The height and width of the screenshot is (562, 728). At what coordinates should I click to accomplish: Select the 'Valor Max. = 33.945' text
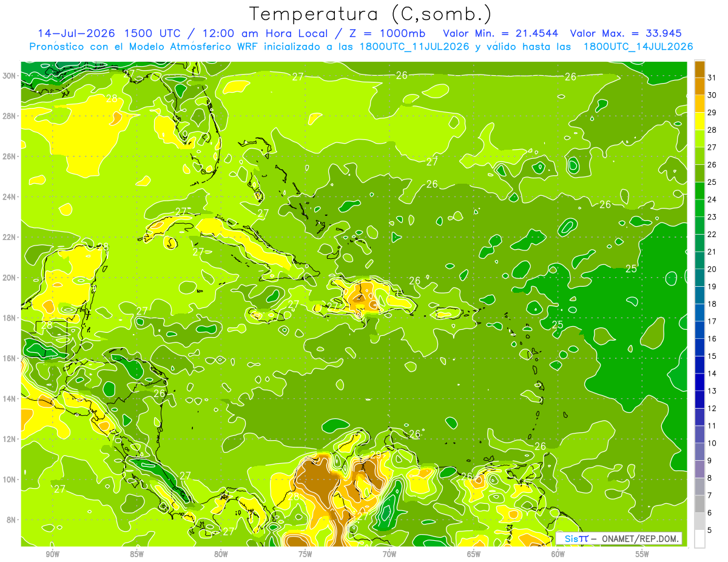[x=626, y=33]
